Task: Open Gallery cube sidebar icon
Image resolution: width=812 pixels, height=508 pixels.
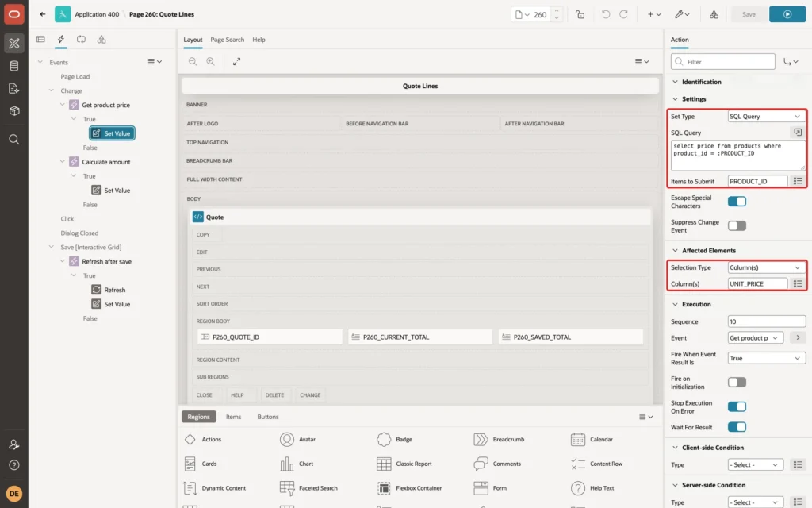Action: pyautogui.click(x=14, y=111)
